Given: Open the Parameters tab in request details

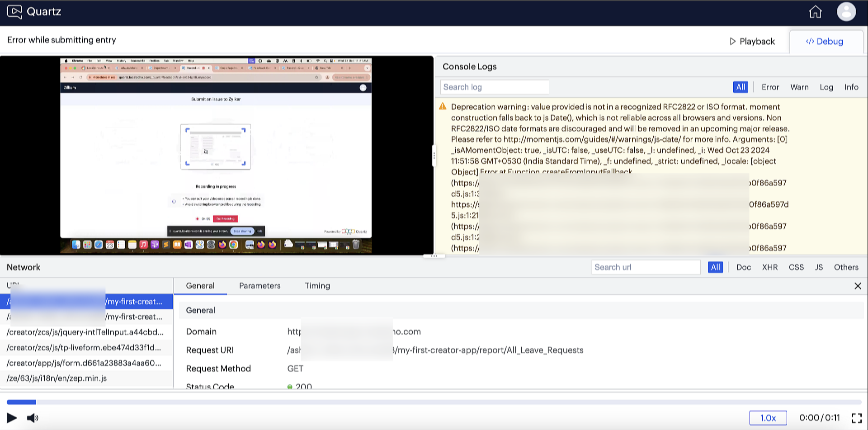Looking at the screenshot, I should click(260, 286).
